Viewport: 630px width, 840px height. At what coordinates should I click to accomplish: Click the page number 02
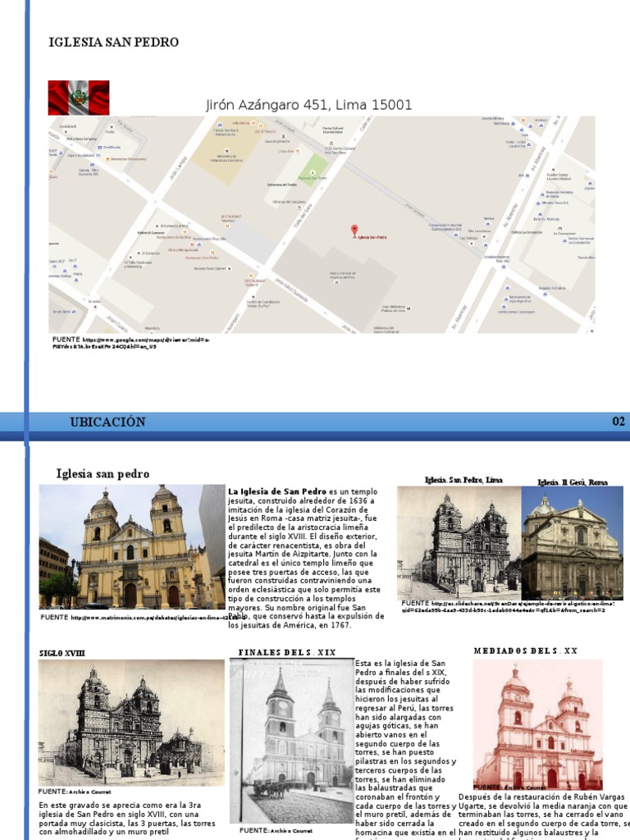click(619, 422)
